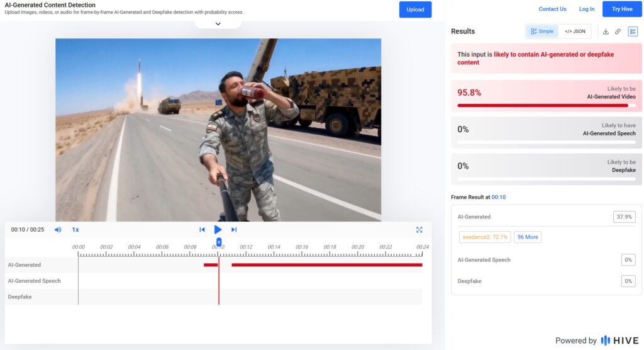Viewport: 644px width, 350px height.
Task: Change the 1x playback speed
Action: coord(75,230)
